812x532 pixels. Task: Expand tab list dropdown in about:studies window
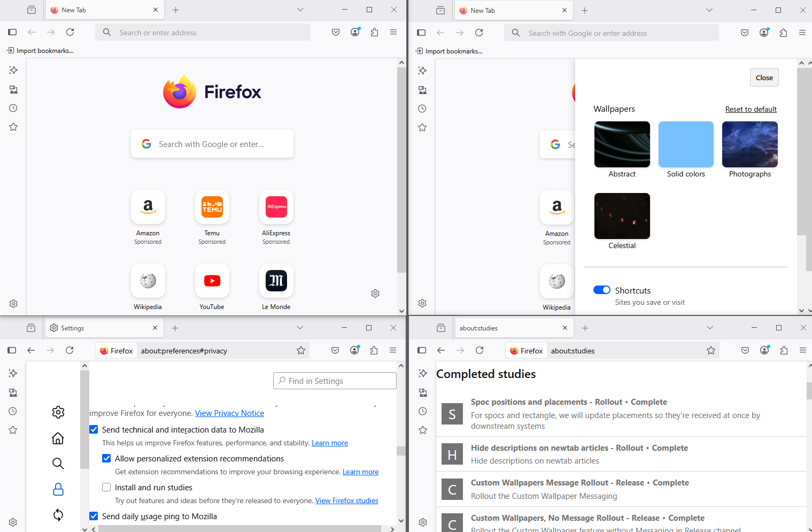710,328
